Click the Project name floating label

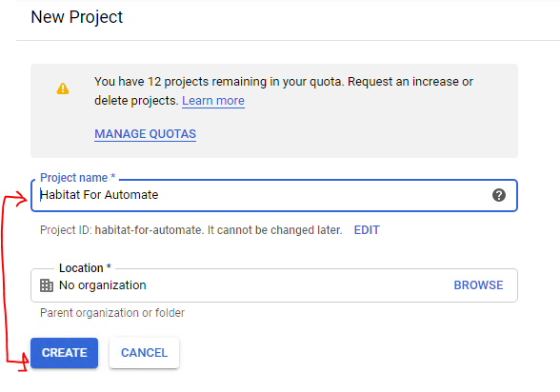[x=77, y=177]
